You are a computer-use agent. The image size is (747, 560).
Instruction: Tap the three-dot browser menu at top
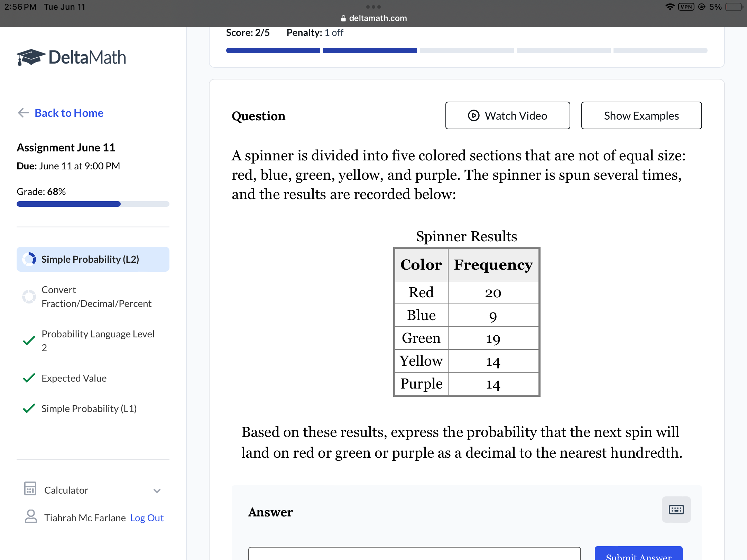click(373, 7)
